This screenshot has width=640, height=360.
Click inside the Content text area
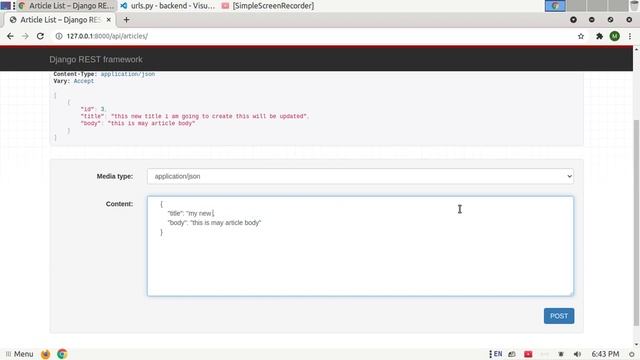click(360, 246)
